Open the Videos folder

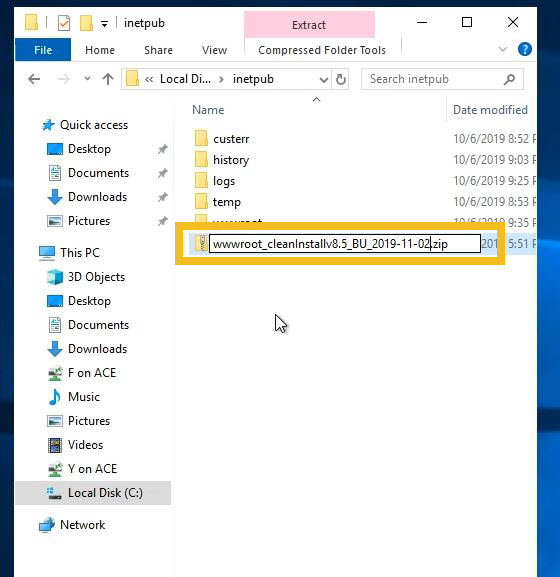[x=85, y=445]
